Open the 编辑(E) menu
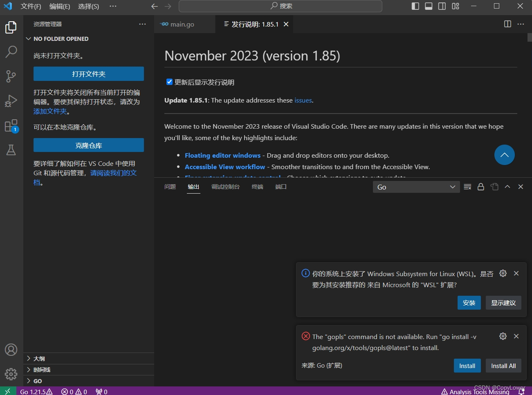532x395 pixels. pyautogui.click(x=60, y=6)
